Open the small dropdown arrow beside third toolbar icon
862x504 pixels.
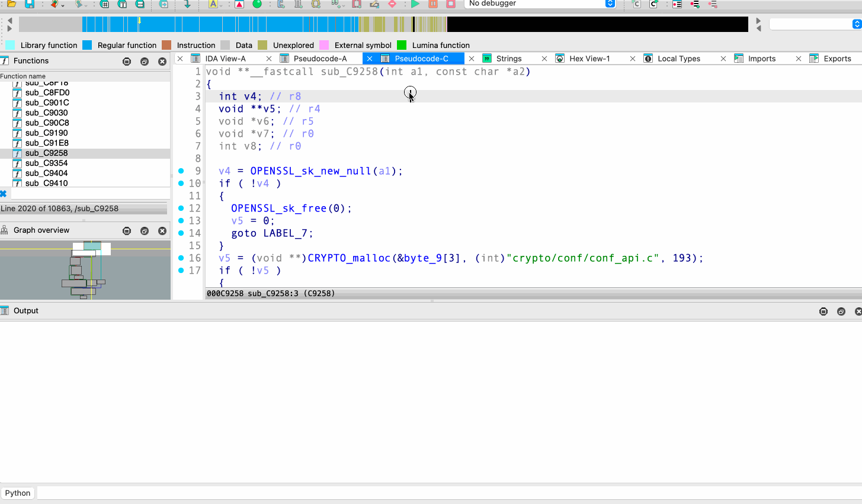tap(63, 5)
